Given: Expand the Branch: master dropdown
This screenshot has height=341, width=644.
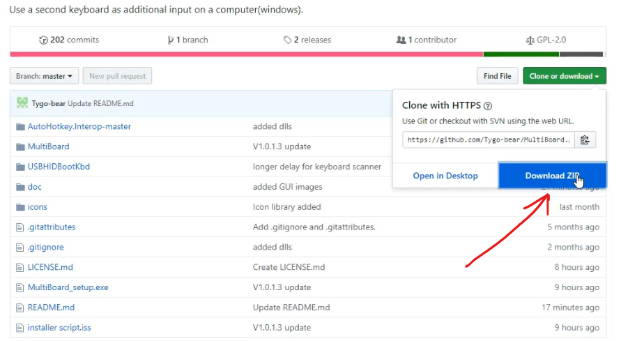Looking at the screenshot, I should [x=45, y=76].
